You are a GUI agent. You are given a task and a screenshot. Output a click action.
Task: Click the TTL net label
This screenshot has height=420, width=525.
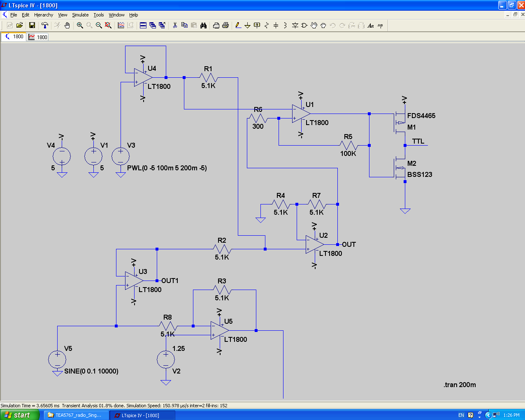click(x=418, y=141)
